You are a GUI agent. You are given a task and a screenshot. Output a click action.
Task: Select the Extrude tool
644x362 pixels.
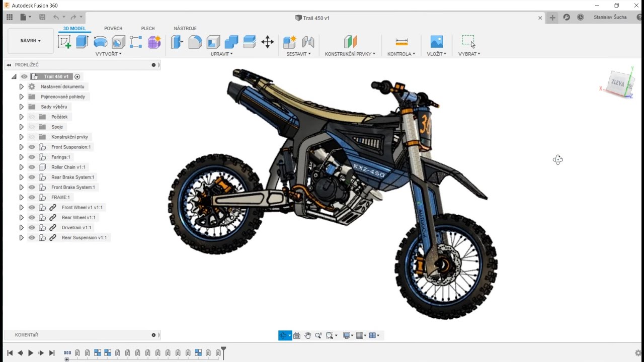coord(83,42)
